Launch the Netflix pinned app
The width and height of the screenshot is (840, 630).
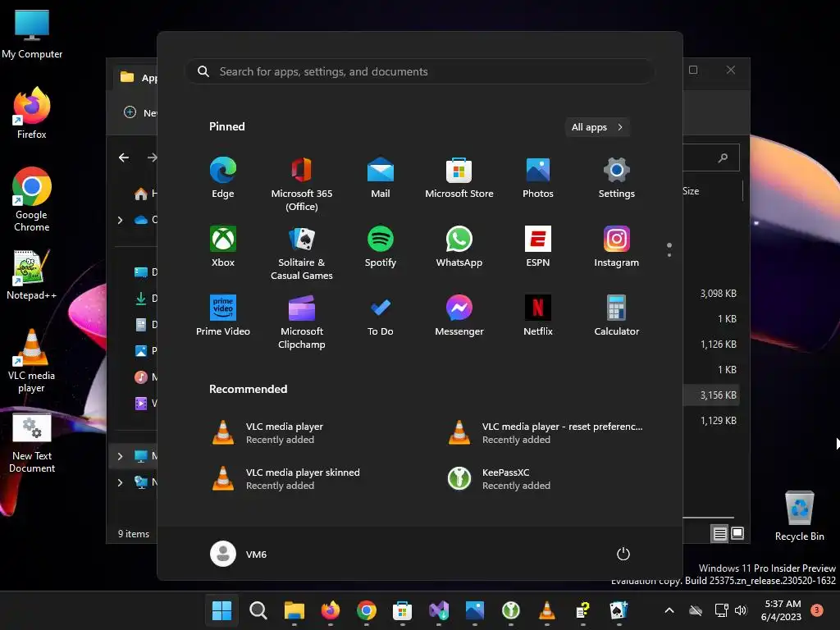[538, 315]
